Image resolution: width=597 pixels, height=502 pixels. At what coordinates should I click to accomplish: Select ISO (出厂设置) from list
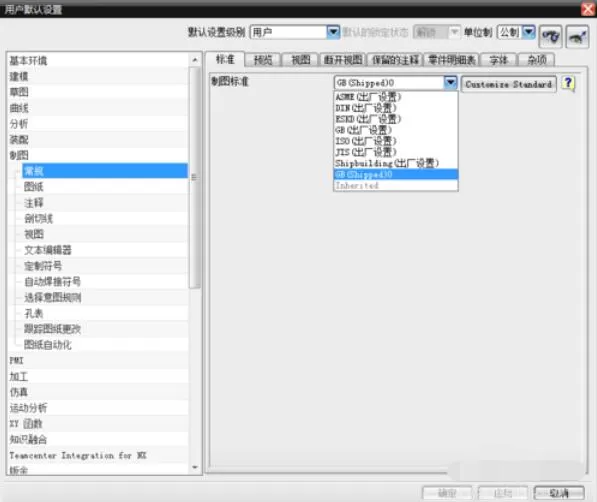(x=396, y=141)
